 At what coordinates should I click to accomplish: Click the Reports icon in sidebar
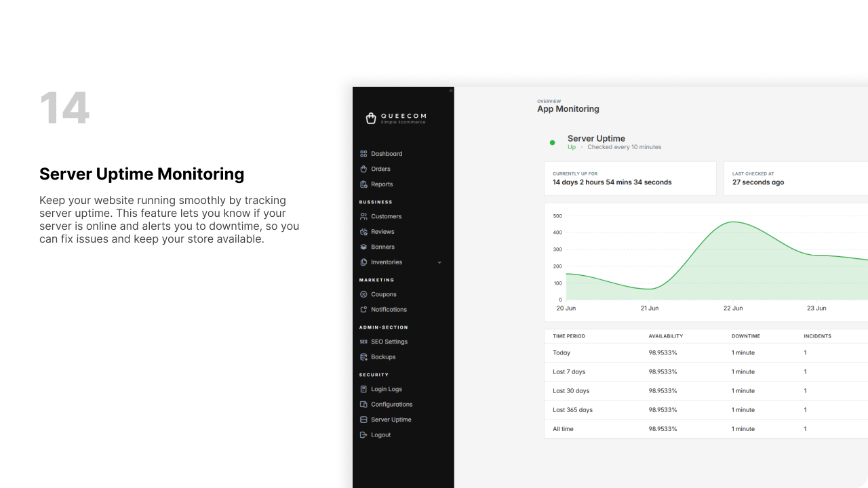pos(363,184)
